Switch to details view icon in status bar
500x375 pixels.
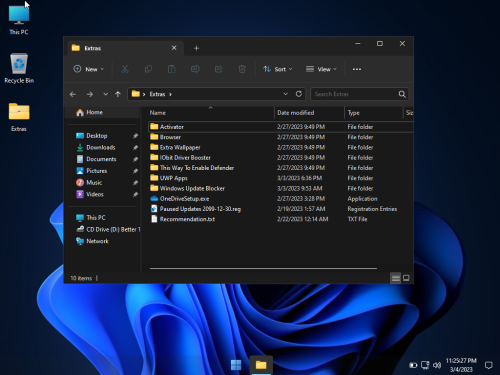[x=396, y=278]
